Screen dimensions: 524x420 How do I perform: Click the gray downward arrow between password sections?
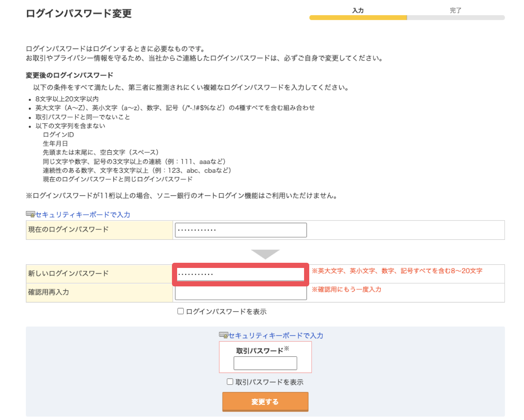click(x=265, y=254)
